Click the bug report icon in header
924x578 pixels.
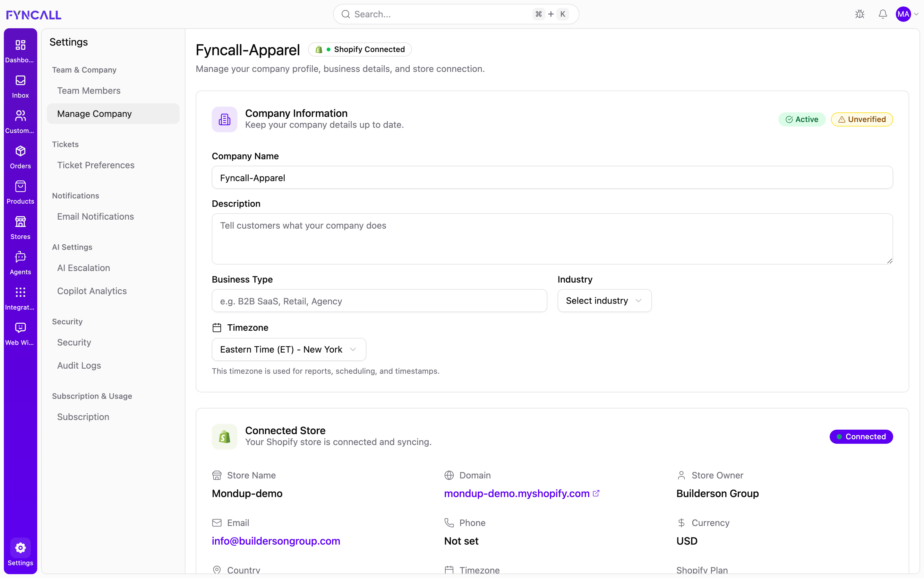860,14
